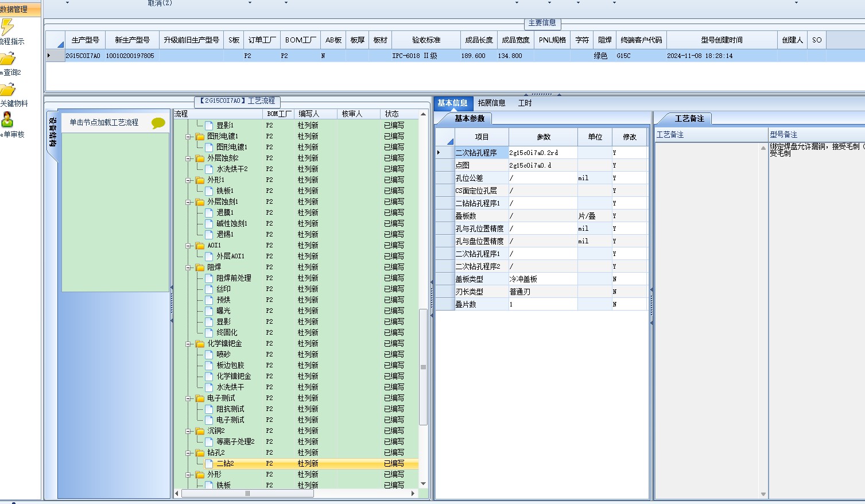The image size is (865, 504).
Task: Click the flow tree horizontal scrollbar thumb
Action: (x=247, y=493)
